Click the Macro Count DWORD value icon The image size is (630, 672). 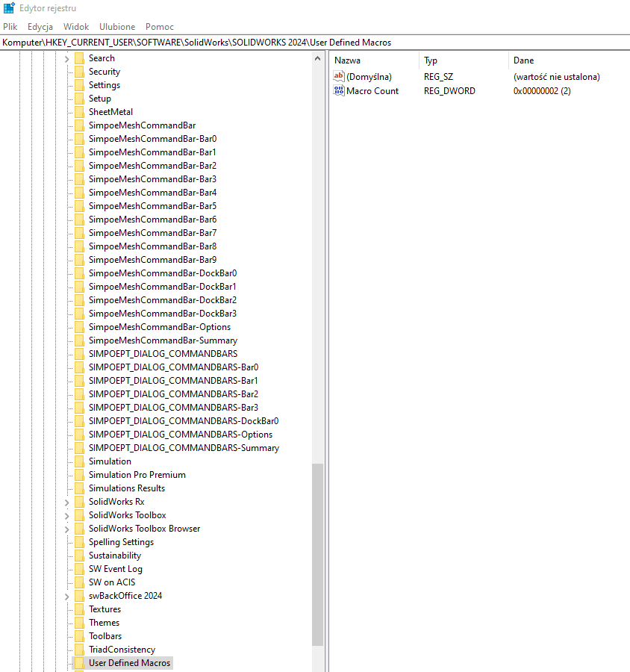click(339, 91)
